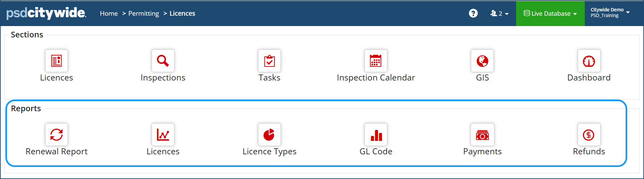This screenshot has height=179, width=644.
Task: Click the help question mark icon
Action: click(473, 13)
